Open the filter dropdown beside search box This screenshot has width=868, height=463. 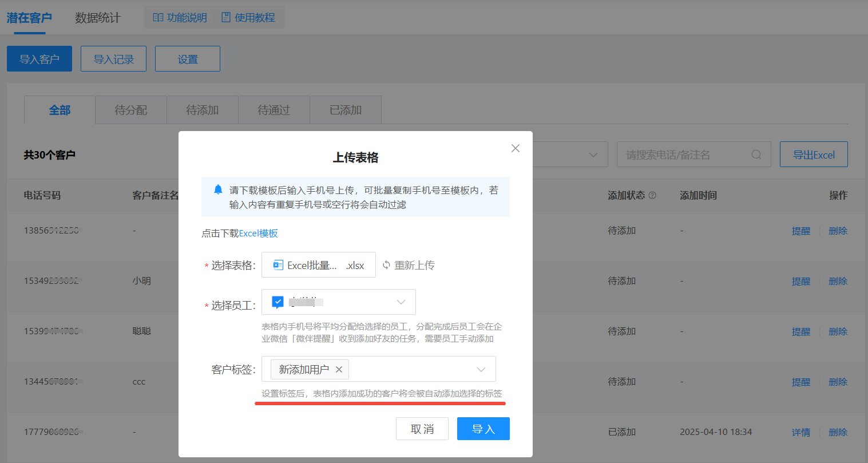tap(593, 155)
